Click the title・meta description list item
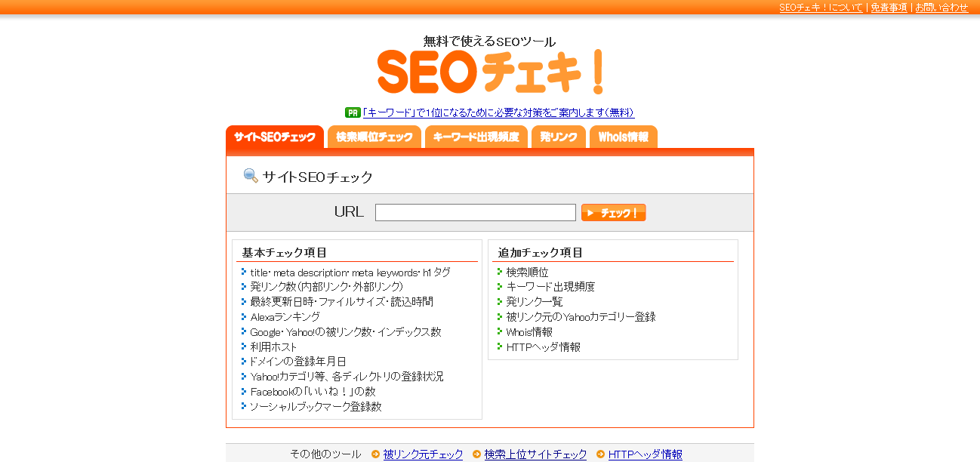Screen dimensions: 980x462 coord(350,272)
